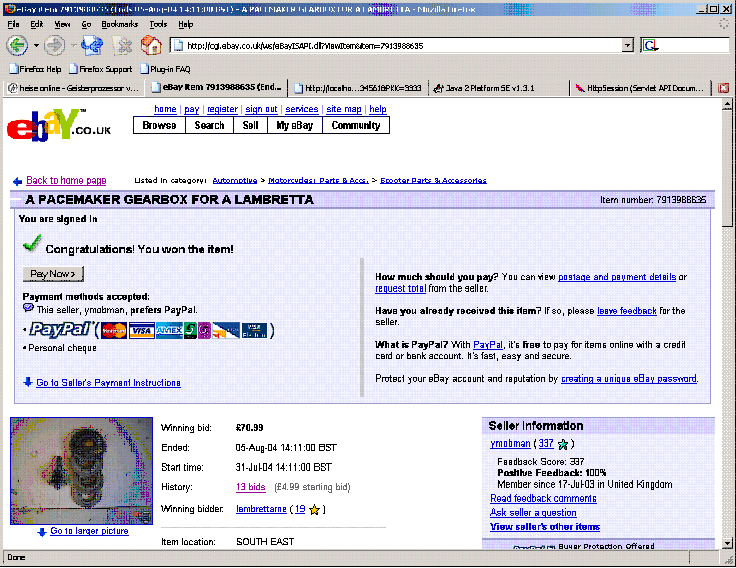Open the Plug-in FAQ bookmark

click(x=165, y=69)
